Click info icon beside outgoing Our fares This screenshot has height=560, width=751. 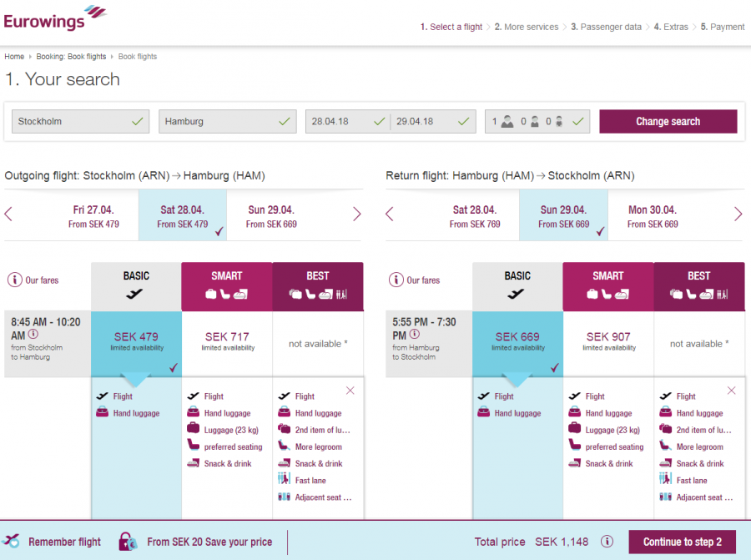click(x=14, y=280)
